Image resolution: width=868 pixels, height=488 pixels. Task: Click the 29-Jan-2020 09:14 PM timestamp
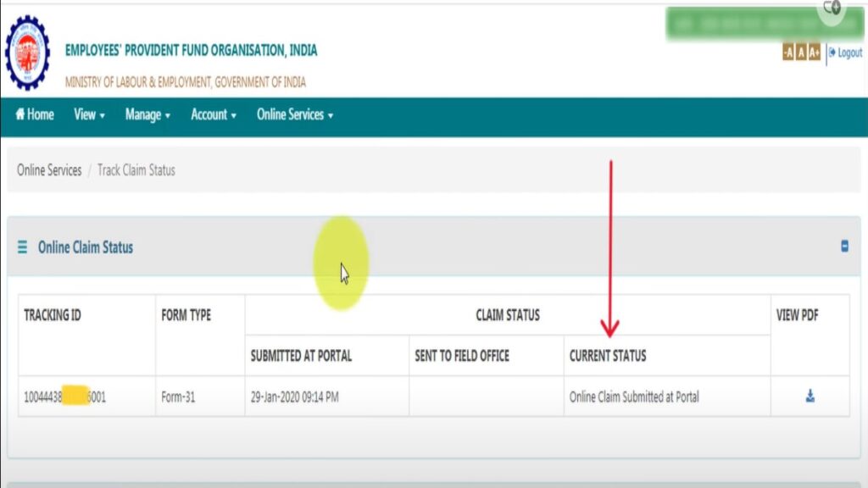[294, 396]
